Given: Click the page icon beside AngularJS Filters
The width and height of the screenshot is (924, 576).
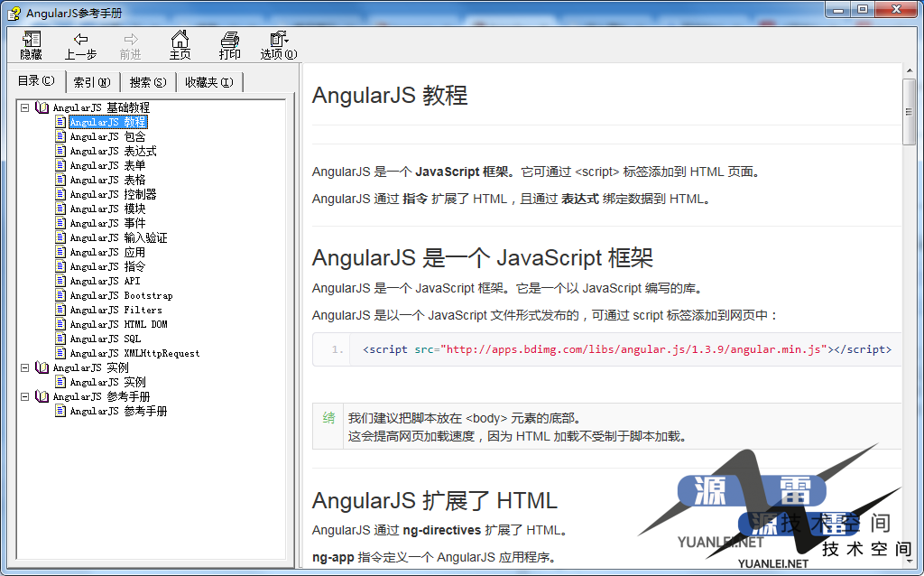Looking at the screenshot, I should click(60, 310).
